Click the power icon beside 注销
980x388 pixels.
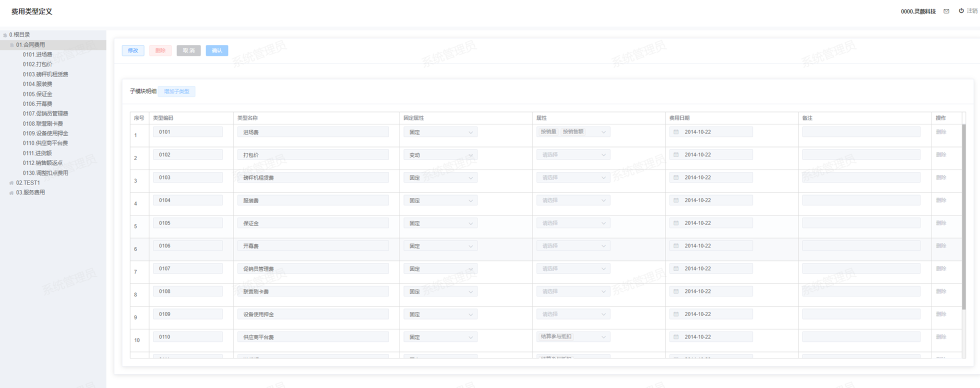point(961,10)
